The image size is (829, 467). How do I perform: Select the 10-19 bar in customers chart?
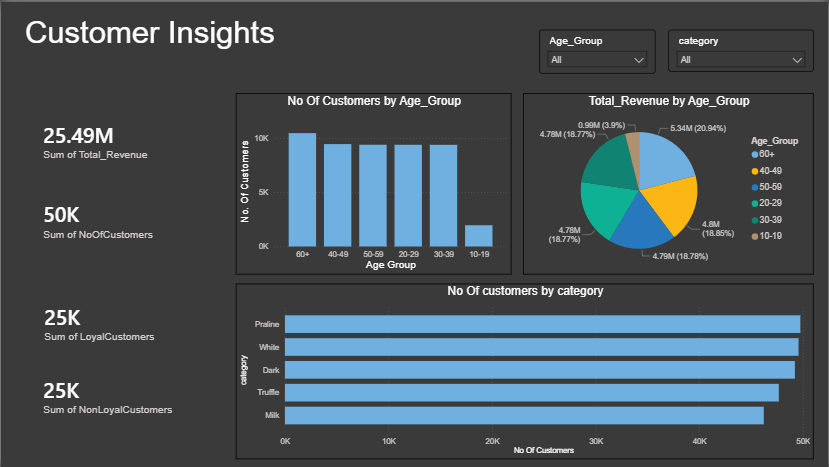point(479,236)
